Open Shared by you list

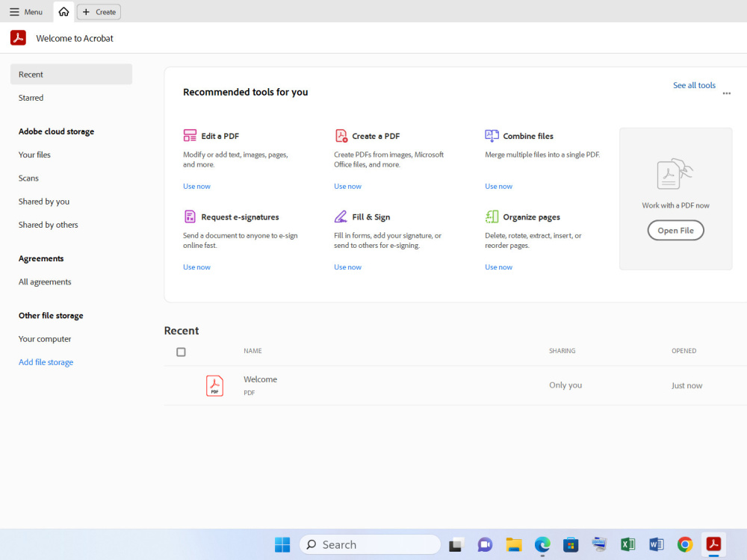[x=44, y=202]
